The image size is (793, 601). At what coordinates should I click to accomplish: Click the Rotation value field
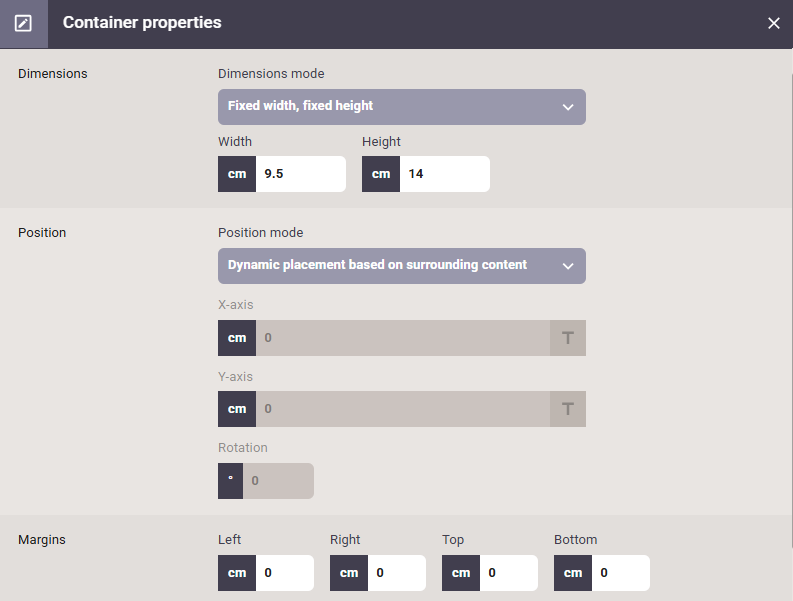tap(278, 481)
